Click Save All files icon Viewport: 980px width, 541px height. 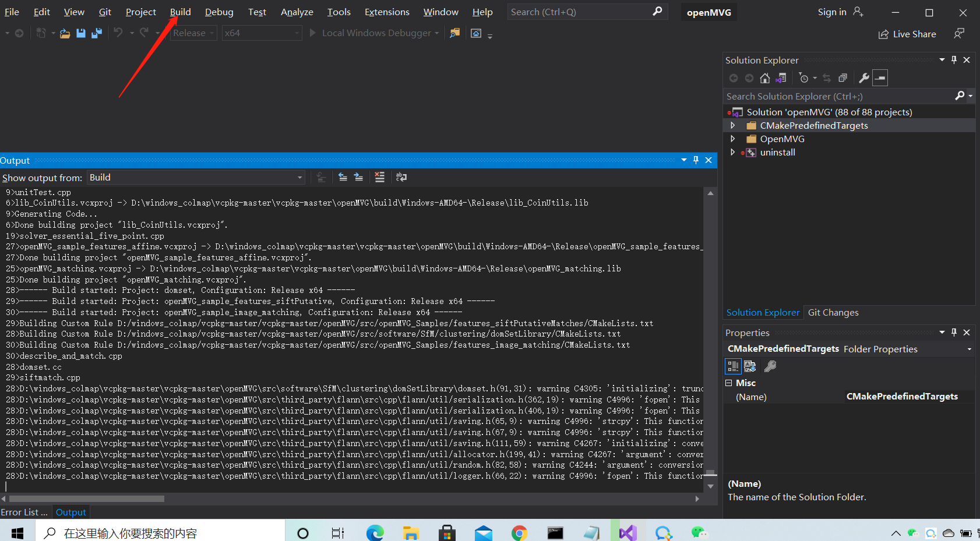tap(97, 33)
